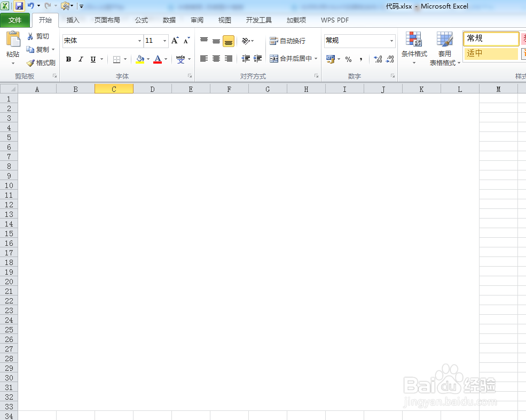Apply the 适中 cell style

(x=491, y=53)
